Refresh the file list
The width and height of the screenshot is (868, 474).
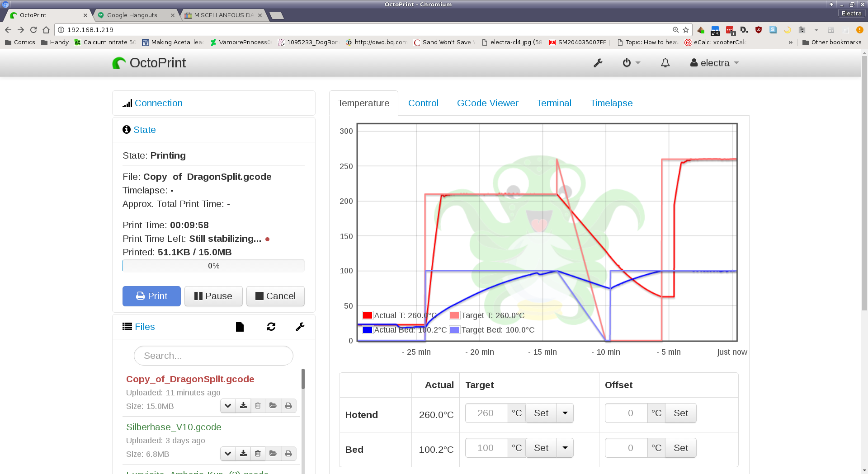271,327
